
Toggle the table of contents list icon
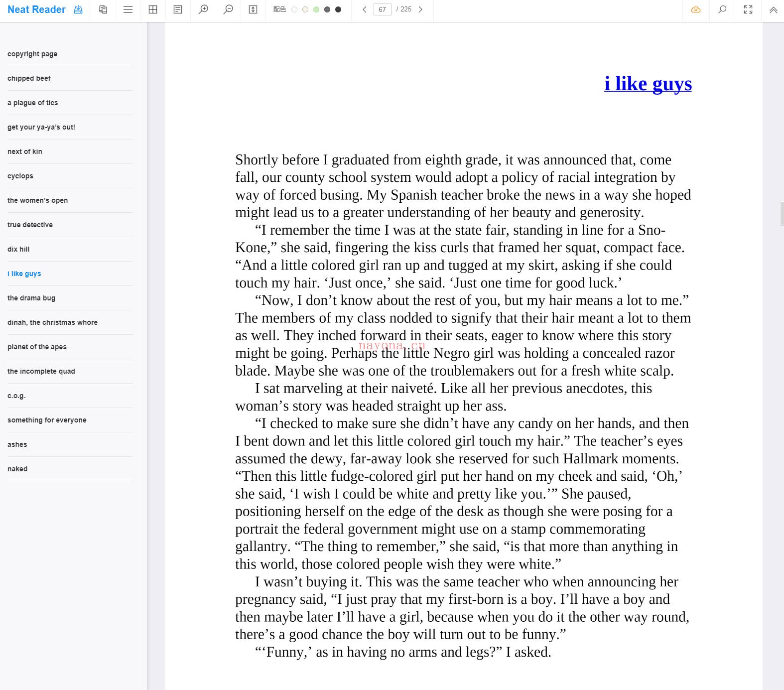128,9
